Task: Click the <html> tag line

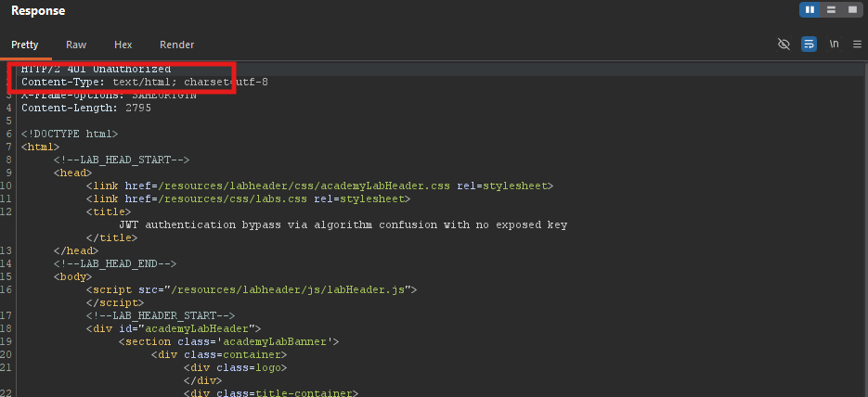Action: click(41, 147)
